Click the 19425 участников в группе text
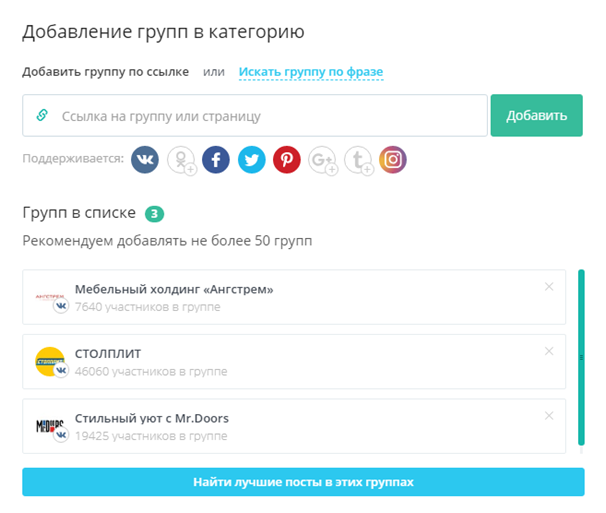The height and width of the screenshot is (513, 606). (151, 436)
